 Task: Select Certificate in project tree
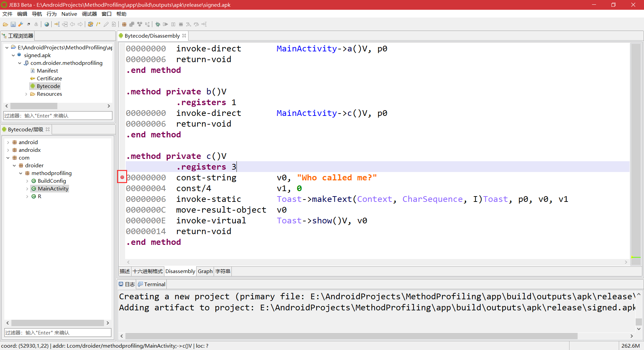pos(49,79)
